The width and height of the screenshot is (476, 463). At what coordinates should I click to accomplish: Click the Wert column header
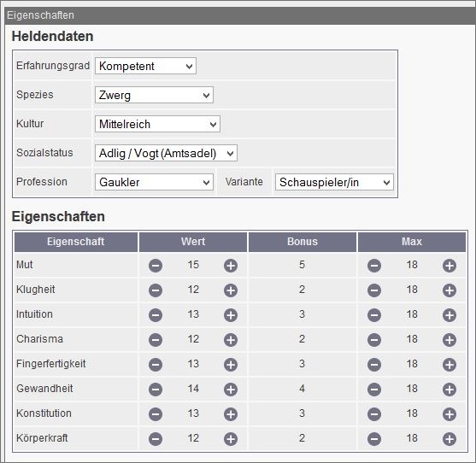click(x=193, y=242)
